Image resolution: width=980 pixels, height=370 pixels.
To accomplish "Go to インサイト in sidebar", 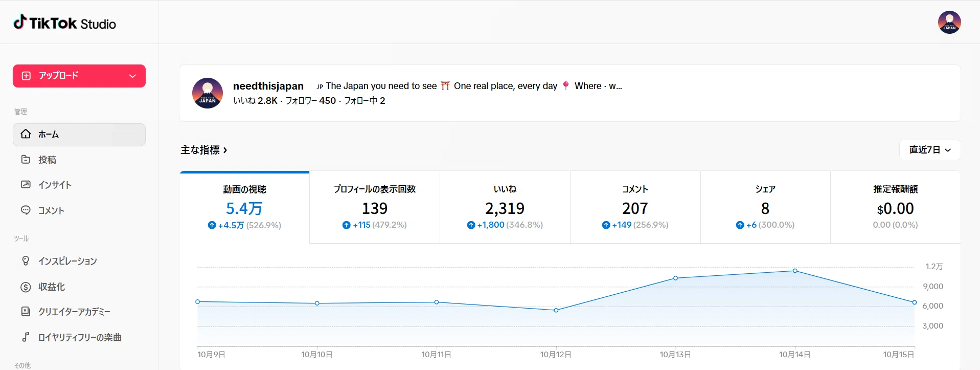I will 79,185.
